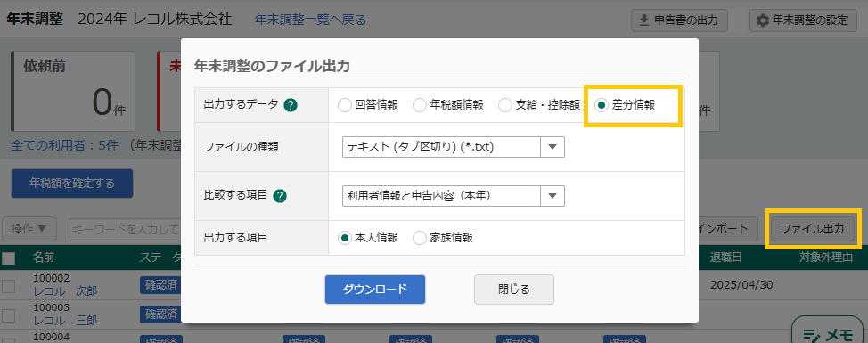Click the ファイル出力 button

click(x=813, y=228)
